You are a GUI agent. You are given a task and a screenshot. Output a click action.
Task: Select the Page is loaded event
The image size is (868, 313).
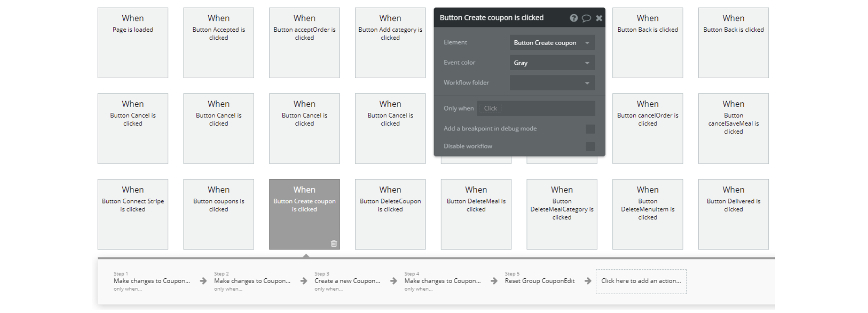tap(133, 43)
